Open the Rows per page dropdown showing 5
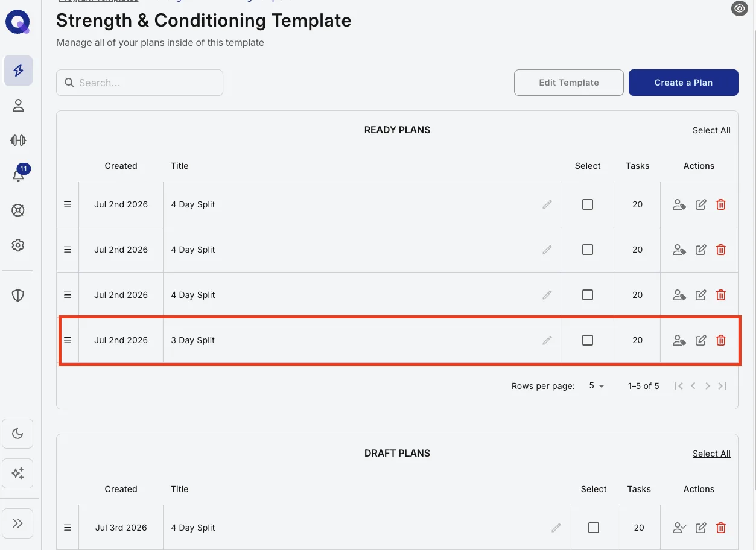The image size is (756, 550). pyautogui.click(x=597, y=386)
